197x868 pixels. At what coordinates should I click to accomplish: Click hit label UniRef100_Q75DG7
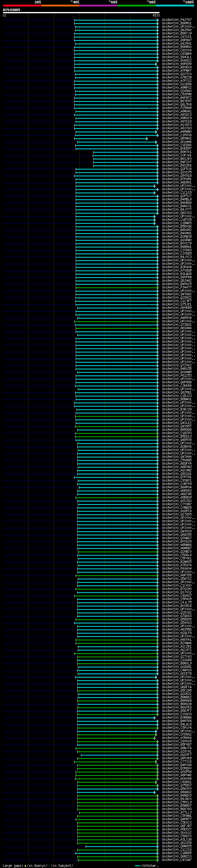[x=177, y=785]
